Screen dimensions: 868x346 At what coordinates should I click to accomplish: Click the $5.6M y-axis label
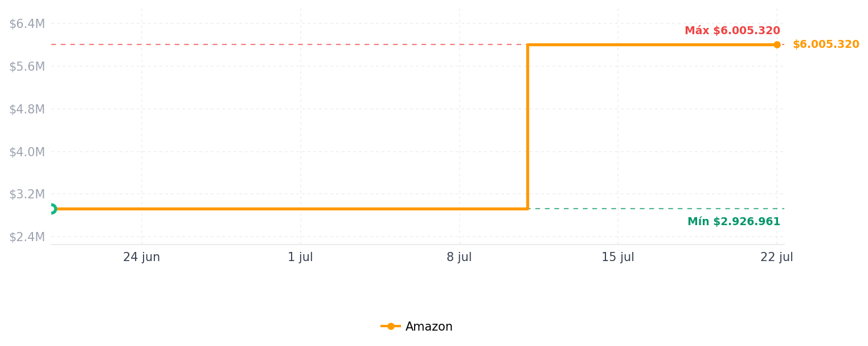click(x=27, y=67)
